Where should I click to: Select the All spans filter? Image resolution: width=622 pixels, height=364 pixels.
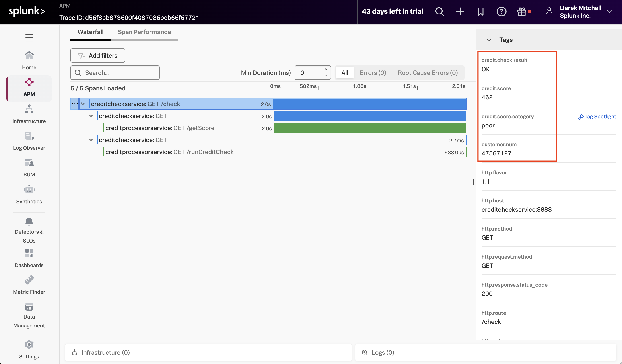click(345, 73)
